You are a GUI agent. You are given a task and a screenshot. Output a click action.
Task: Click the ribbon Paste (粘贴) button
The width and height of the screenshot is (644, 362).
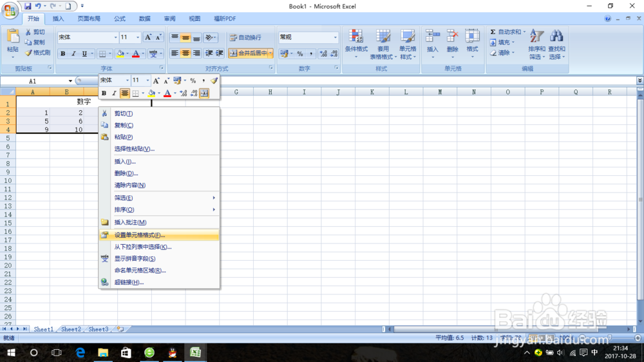click(x=12, y=43)
